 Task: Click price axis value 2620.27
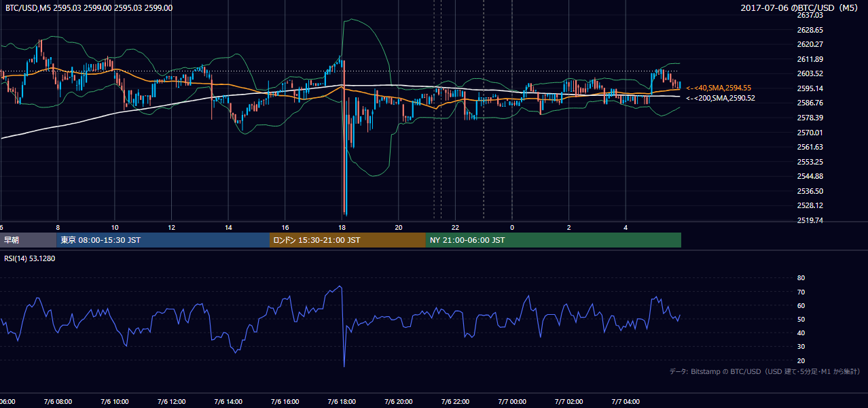coord(810,44)
